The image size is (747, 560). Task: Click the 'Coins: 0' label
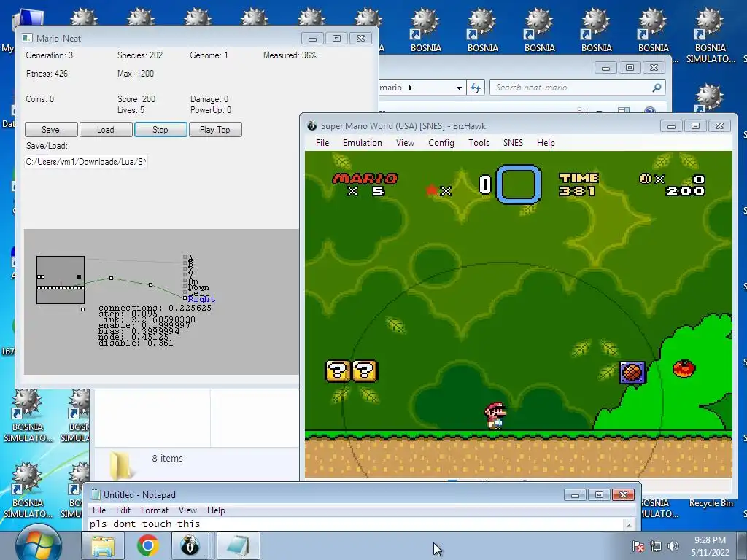[40, 99]
